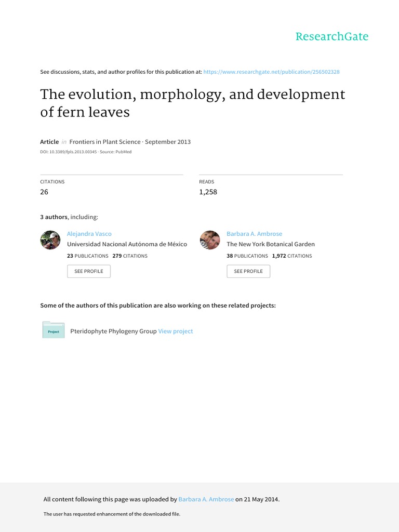Follow the View project link
This screenshot has width=399, height=532.
coord(176,331)
